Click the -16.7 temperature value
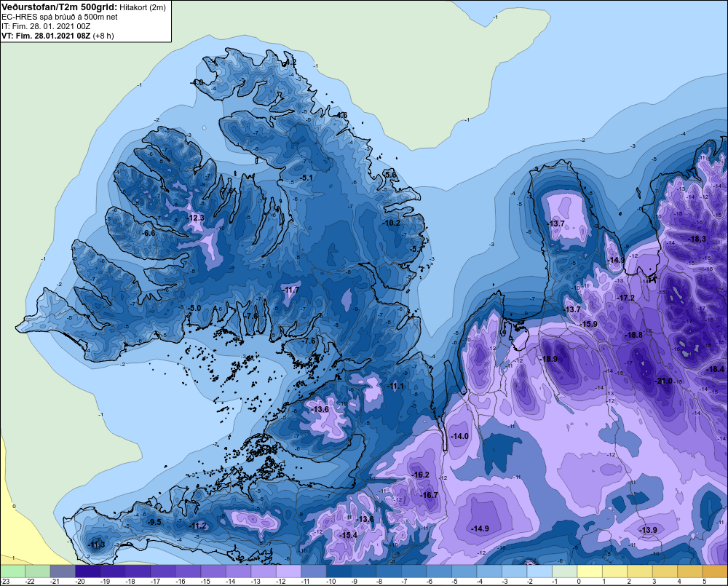Image resolution: width=728 pixels, height=586 pixels. (x=430, y=496)
